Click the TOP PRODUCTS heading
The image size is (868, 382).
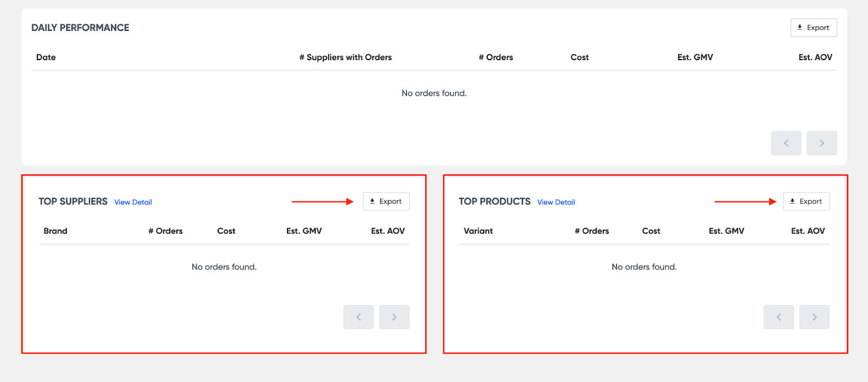pos(495,202)
